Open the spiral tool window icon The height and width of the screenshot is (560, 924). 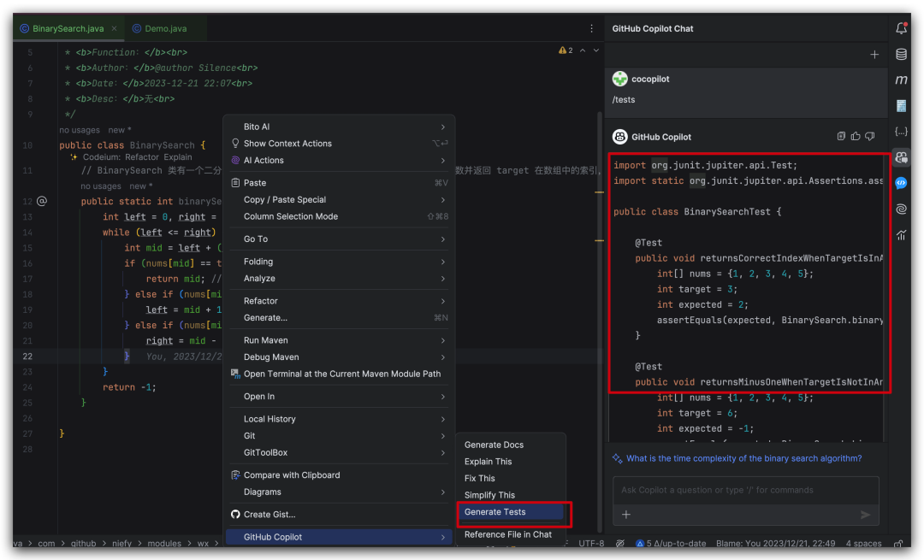coord(901,209)
